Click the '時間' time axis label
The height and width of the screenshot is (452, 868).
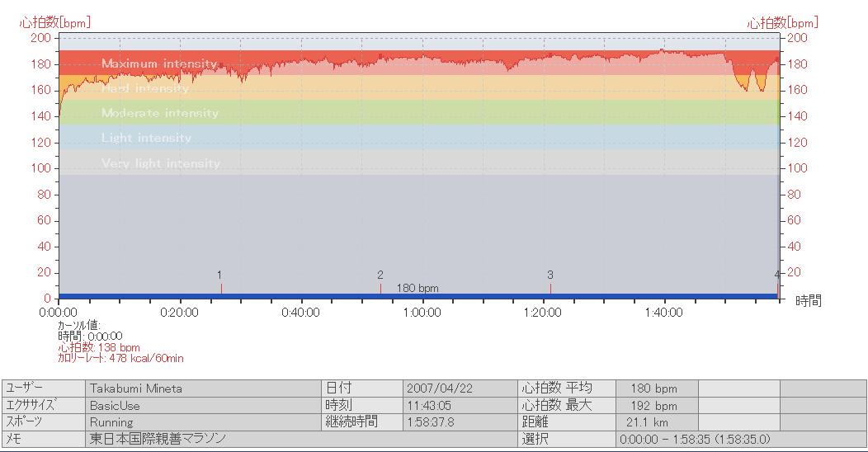pyautogui.click(x=809, y=300)
